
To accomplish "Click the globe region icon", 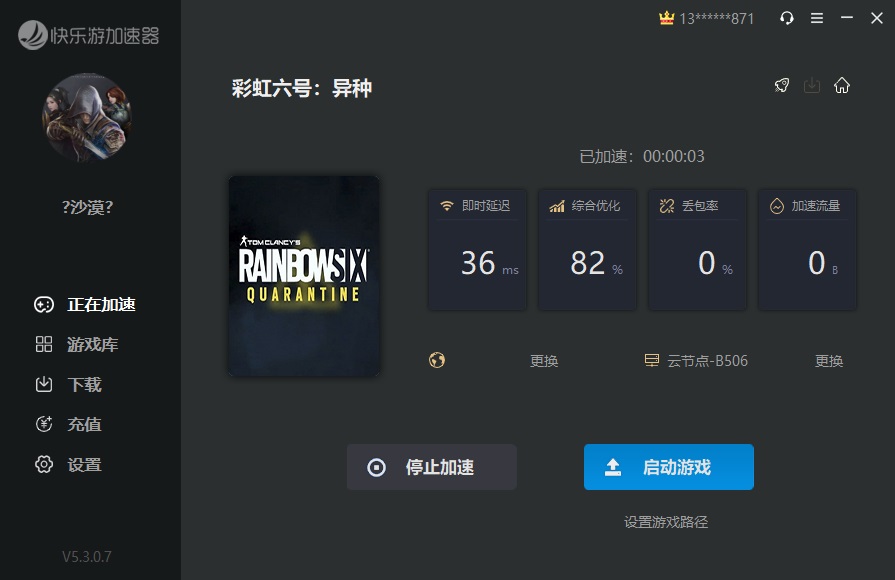I will point(437,360).
